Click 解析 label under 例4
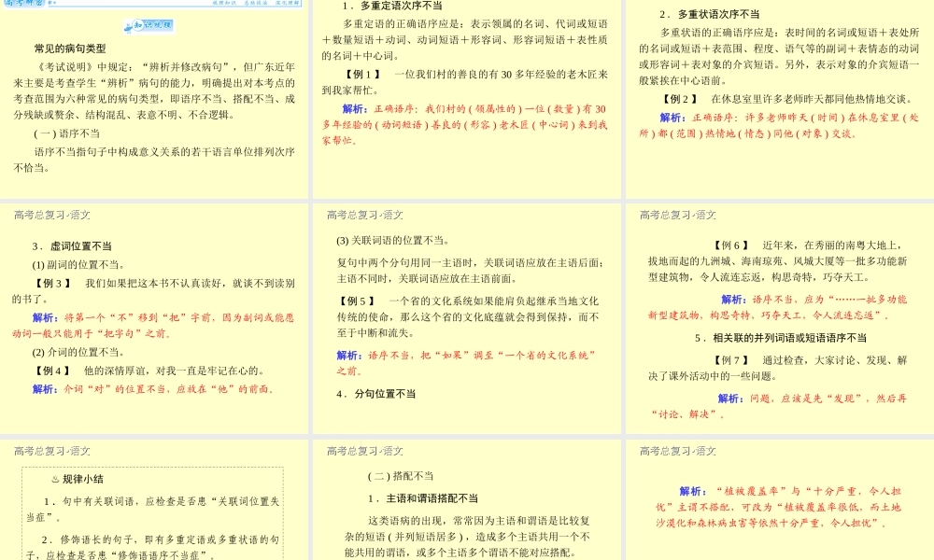Viewport: 934px width, 560px height. click(x=46, y=389)
